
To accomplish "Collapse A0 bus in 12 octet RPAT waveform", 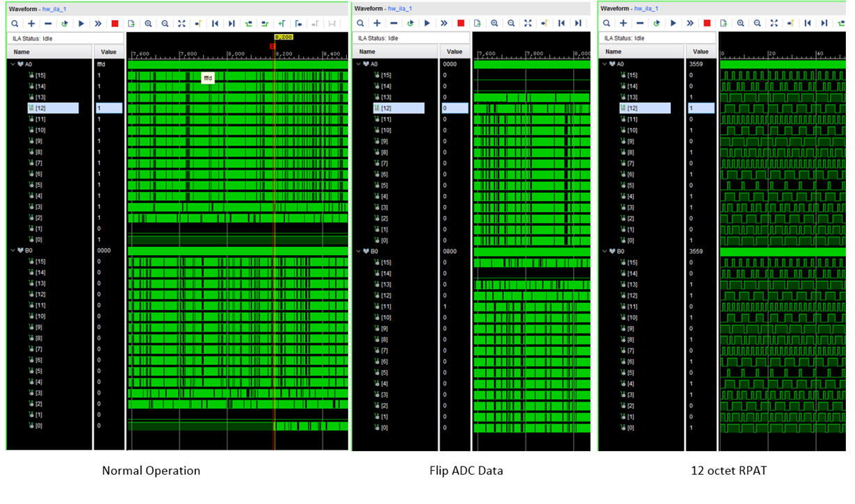I will pyautogui.click(x=605, y=64).
